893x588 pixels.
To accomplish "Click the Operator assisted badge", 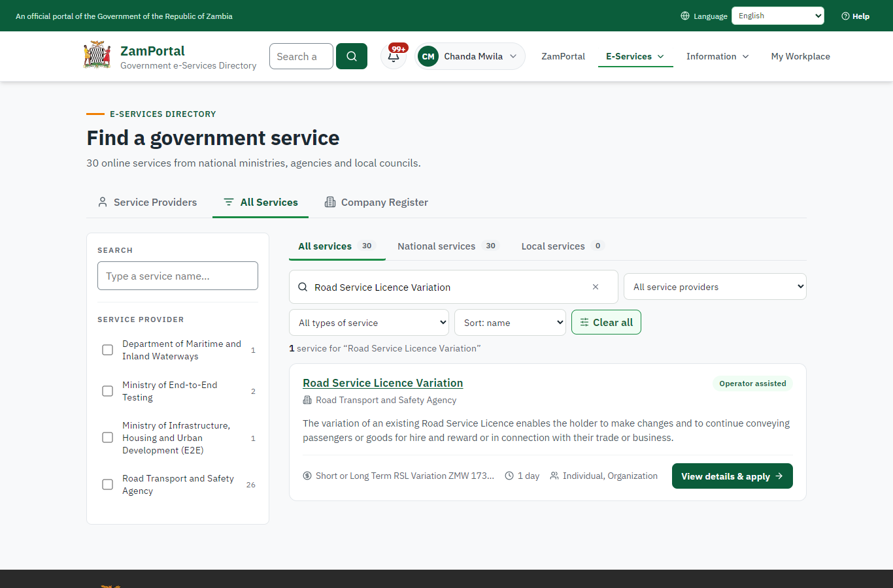I will pos(752,384).
